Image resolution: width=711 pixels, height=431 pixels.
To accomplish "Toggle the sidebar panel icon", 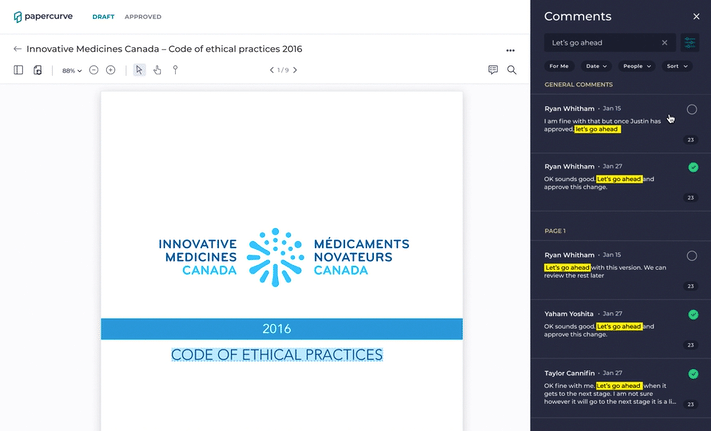I will (18, 70).
